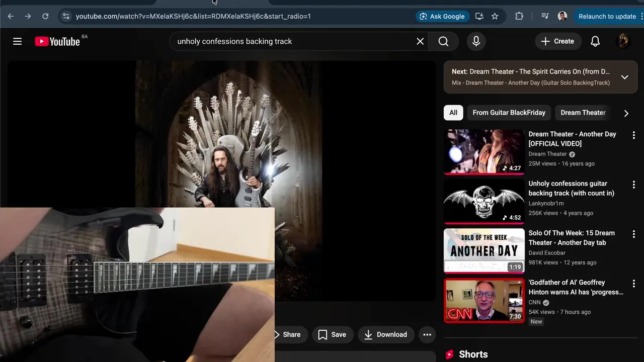Viewport: 644px width, 362px height.
Task: Click the Ask Google button
Action: point(442,16)
